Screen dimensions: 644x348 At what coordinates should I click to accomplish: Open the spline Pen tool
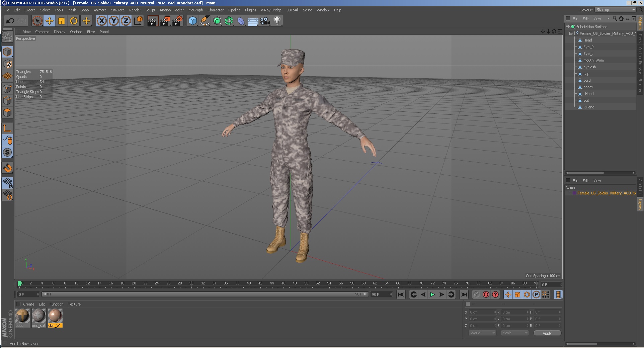(x=205, y=21)
